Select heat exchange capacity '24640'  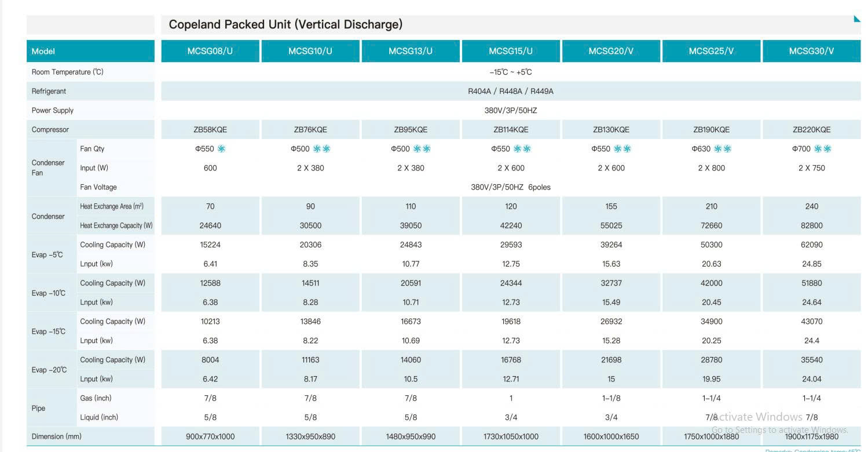coord(210,225)
